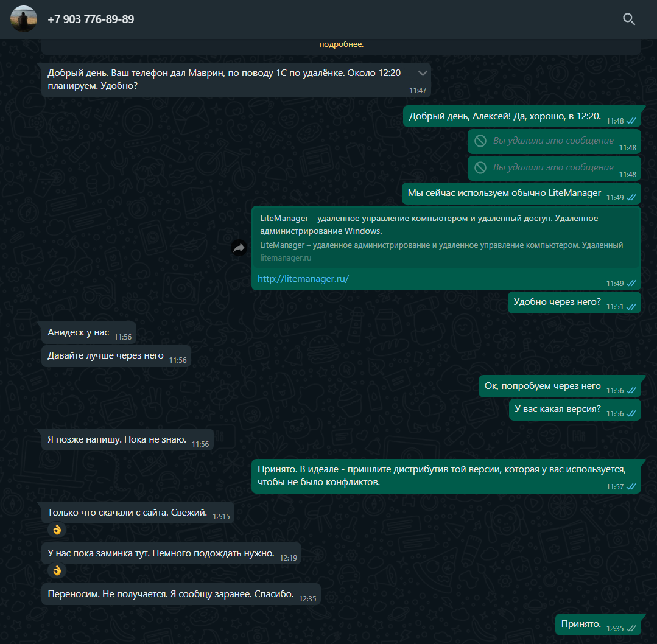
Task: Click read checkmarks on 'Удобно через него?' message
Action: [x=631, y=307]
